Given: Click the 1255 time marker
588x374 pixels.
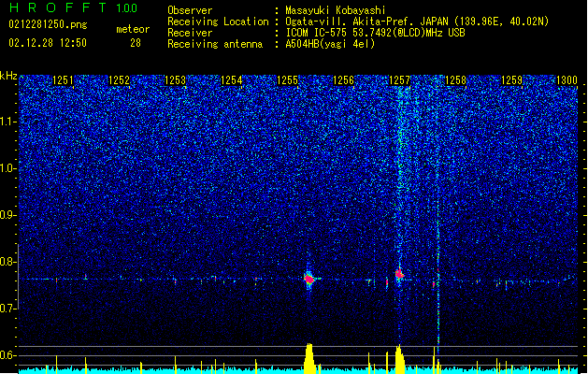Looking at the screenshot, I should 287,79.
